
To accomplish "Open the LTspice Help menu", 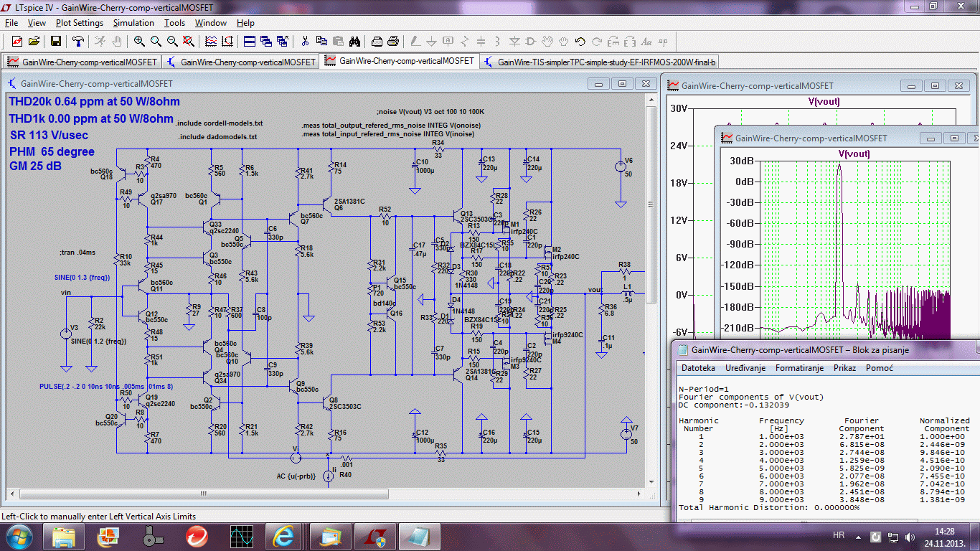I will coord(245,23).
